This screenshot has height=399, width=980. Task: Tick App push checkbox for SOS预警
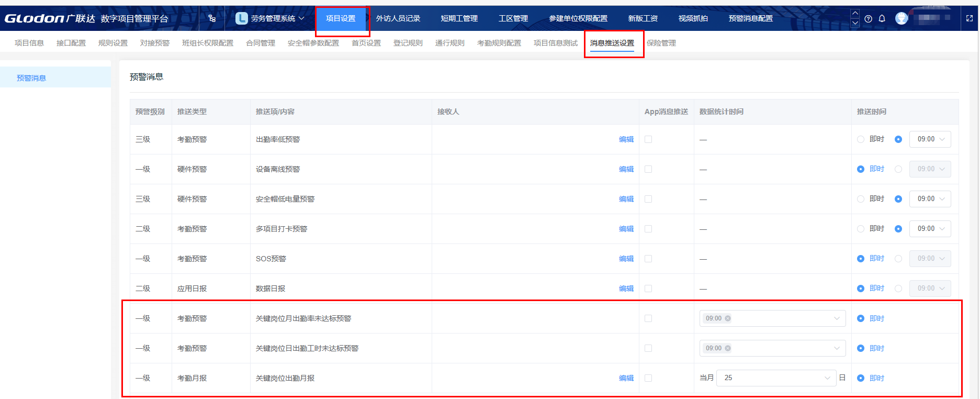click(648, 259)
